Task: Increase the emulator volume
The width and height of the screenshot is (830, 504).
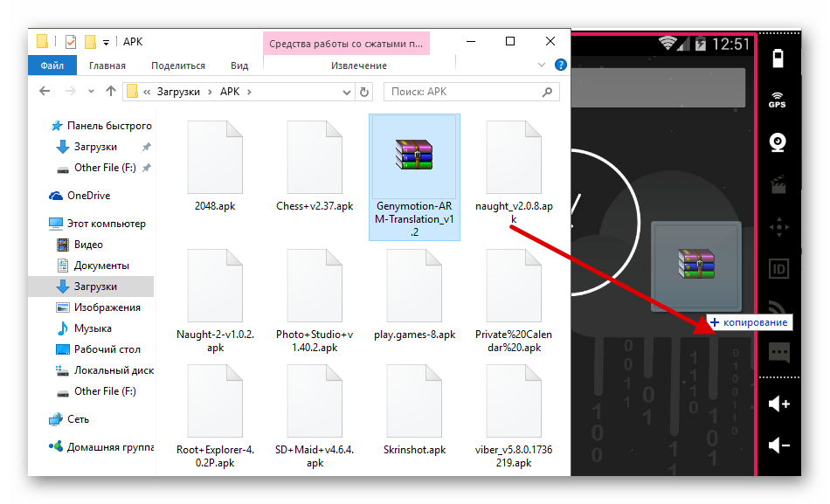Action: pos(778,404)
